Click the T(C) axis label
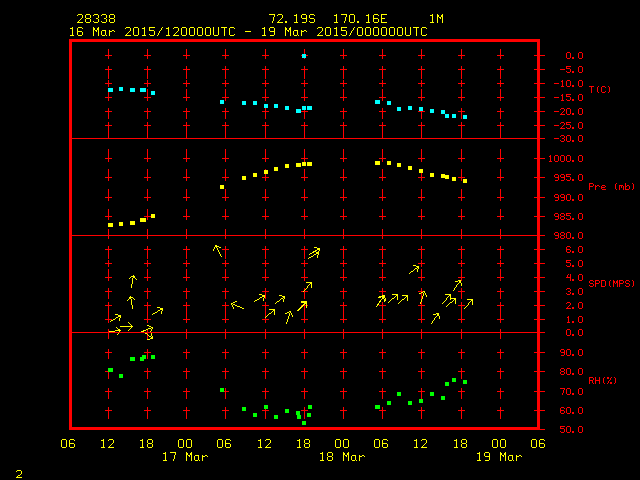The height and width of the screenshot is (480, 640). pyautogui.click(x=599, y=90)
